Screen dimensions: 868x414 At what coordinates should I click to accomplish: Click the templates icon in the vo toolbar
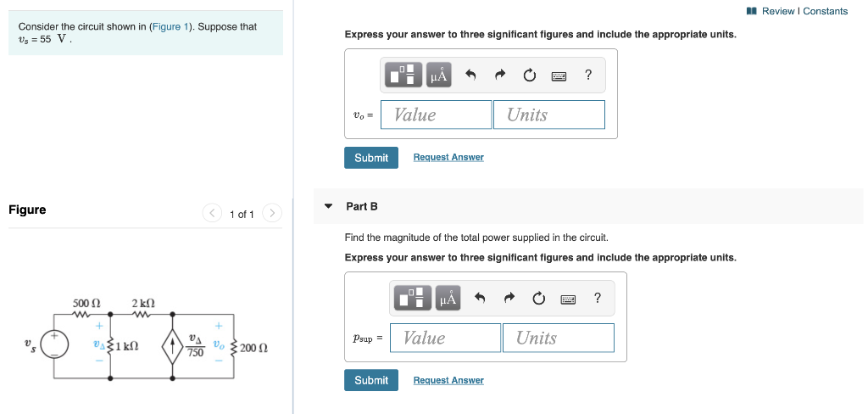point(403,75)
